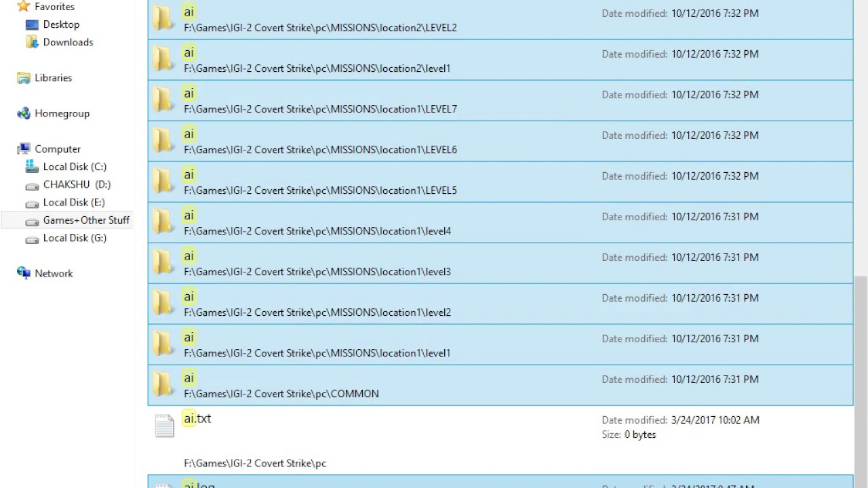
Task: Open the Homegroup icon
Action: pos(24,113)
